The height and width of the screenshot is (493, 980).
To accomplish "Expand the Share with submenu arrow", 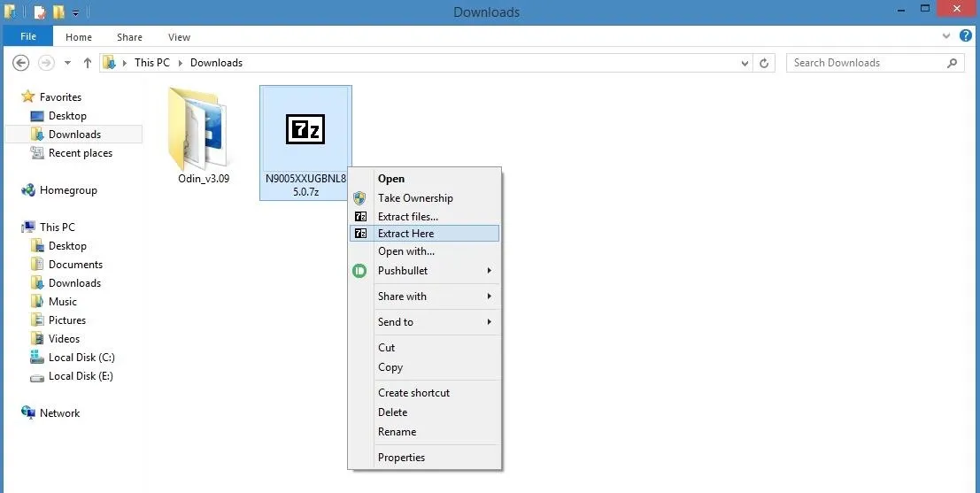I will 490,297.
